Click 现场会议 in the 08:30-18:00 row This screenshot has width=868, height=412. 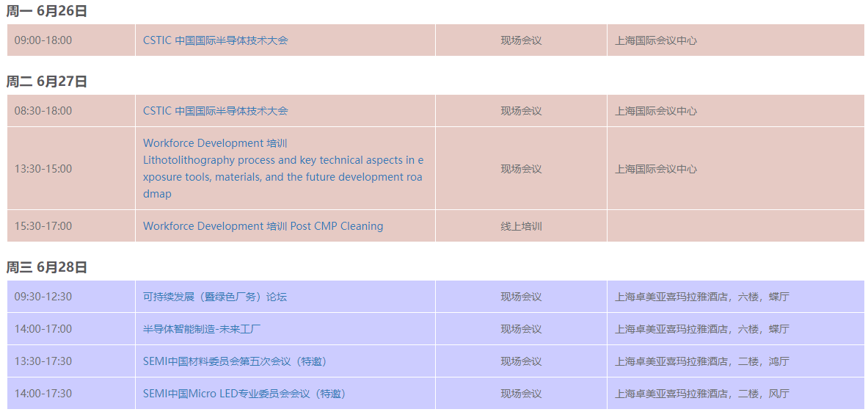[521, 111]
